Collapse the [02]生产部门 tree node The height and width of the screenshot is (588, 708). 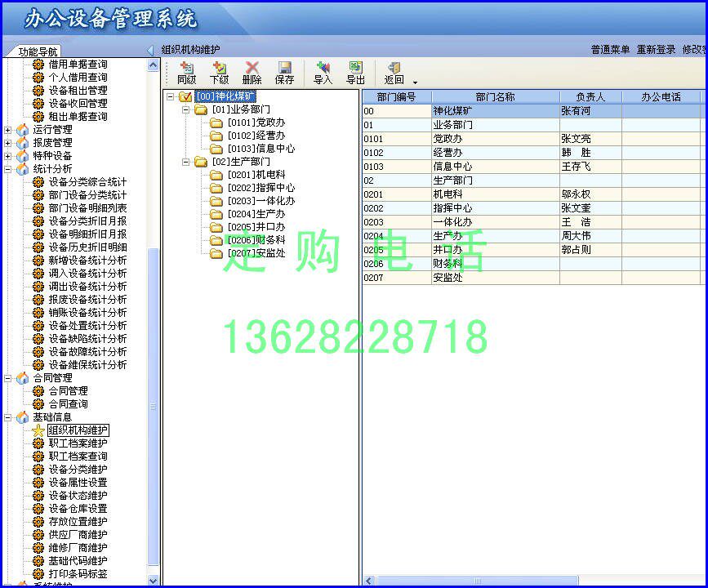[x=185, y=162]
